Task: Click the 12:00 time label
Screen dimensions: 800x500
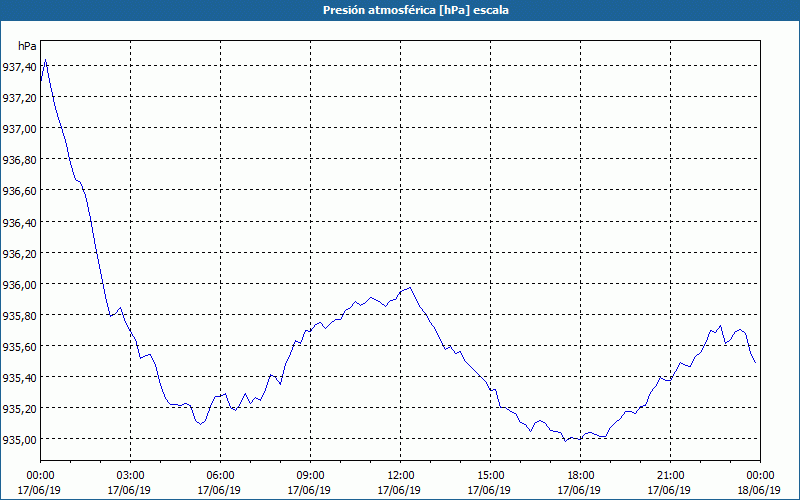Action: tap(401, 476)
